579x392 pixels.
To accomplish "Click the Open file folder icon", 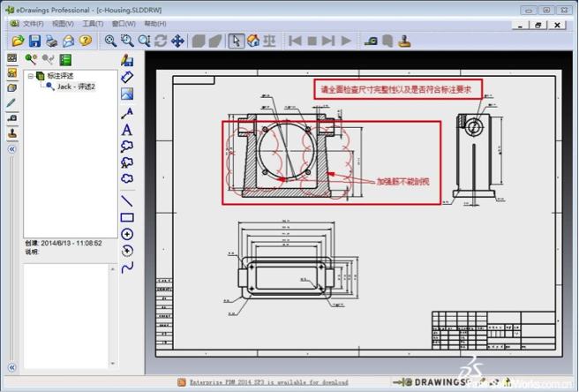I will [x=18, y=41].
